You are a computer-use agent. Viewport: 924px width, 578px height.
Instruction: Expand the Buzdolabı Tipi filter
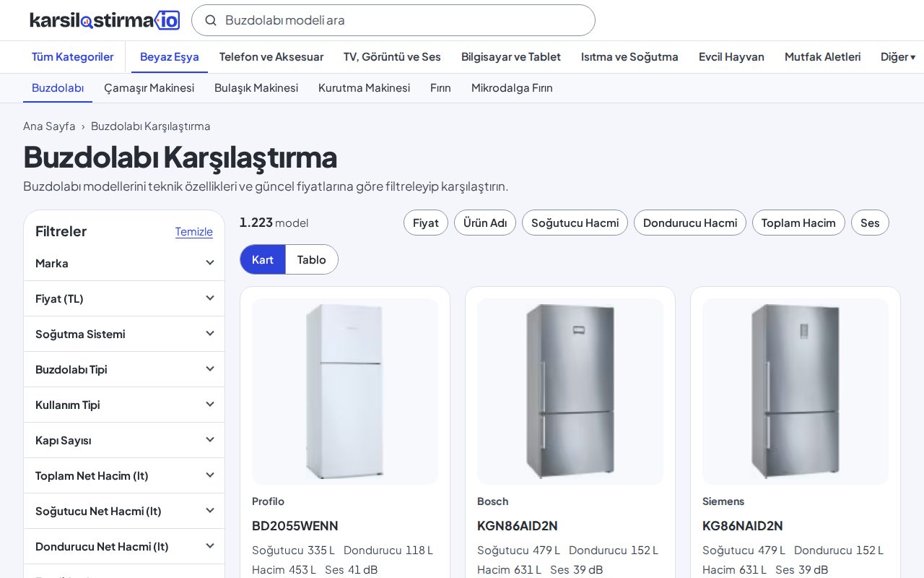coord(124,369)
